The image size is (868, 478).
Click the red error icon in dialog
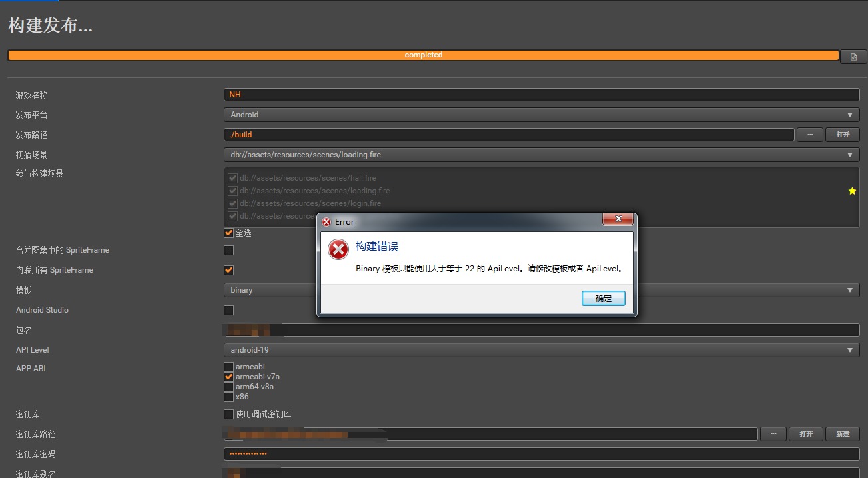[x=338, y=249]
